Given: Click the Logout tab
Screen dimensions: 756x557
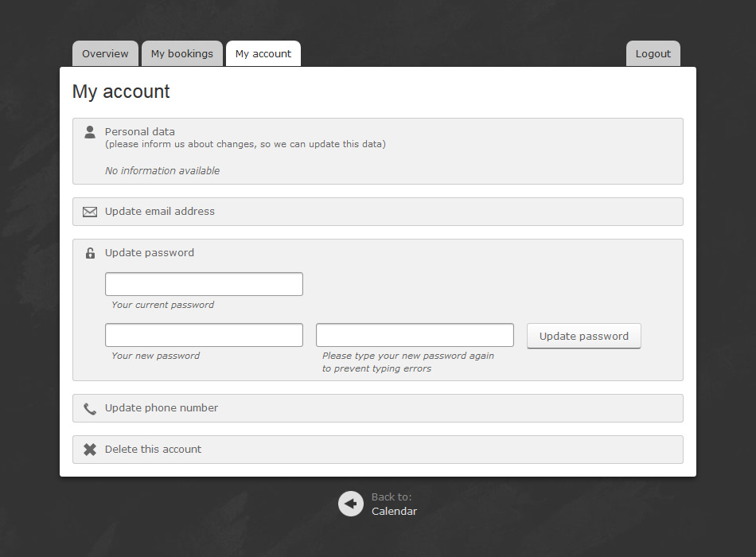Looking at the screenshot, I should pos(653,54).
